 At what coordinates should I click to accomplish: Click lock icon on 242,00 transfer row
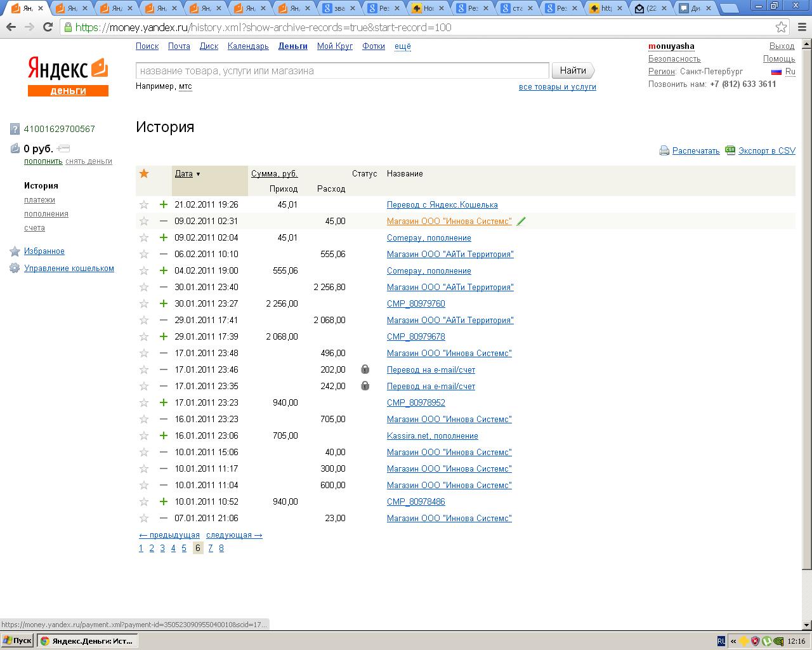click(365, 386)
